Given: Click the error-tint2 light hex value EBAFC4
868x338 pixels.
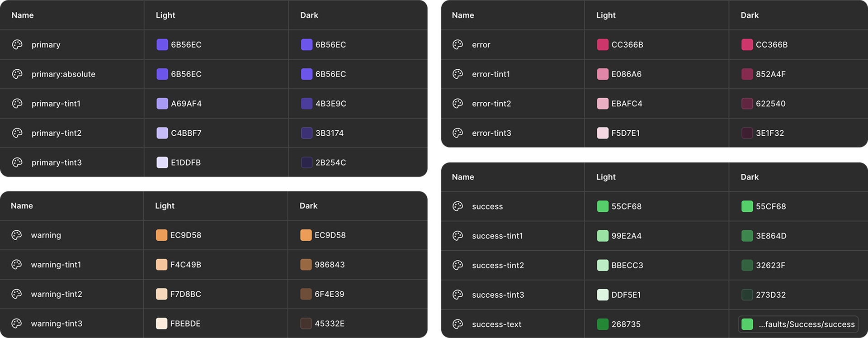Looking at the screenshot, I should pos(627,104).
